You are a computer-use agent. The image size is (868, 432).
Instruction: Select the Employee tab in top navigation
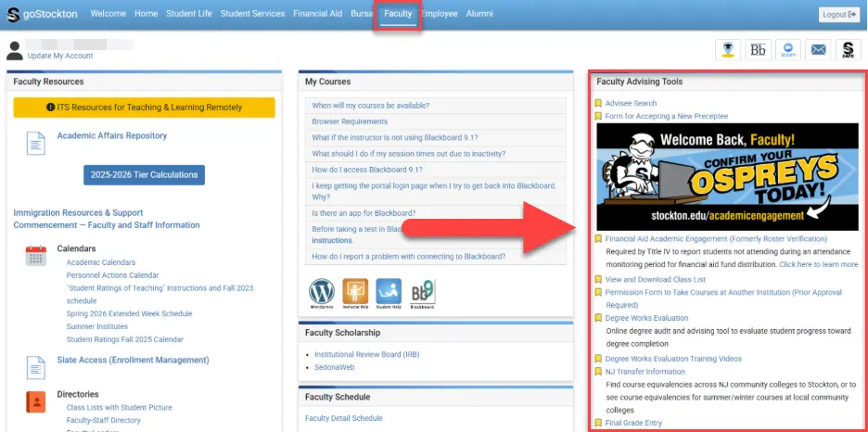[439, 14]
